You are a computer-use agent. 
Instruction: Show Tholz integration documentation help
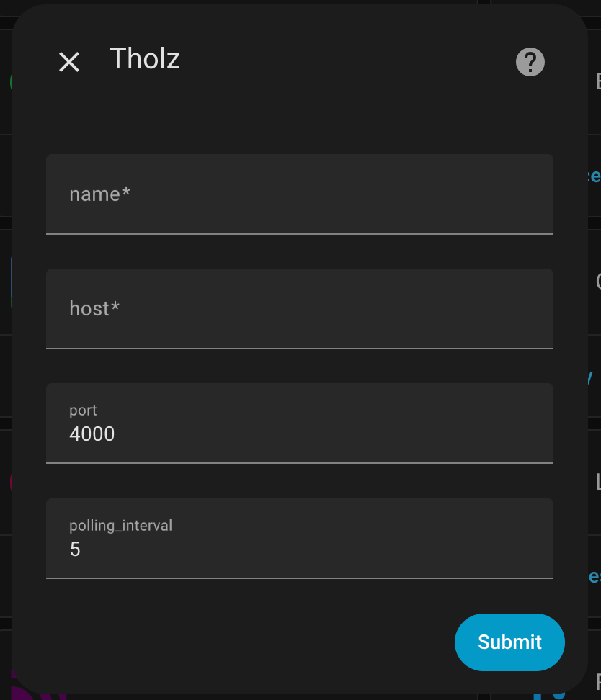coord(530,62)
